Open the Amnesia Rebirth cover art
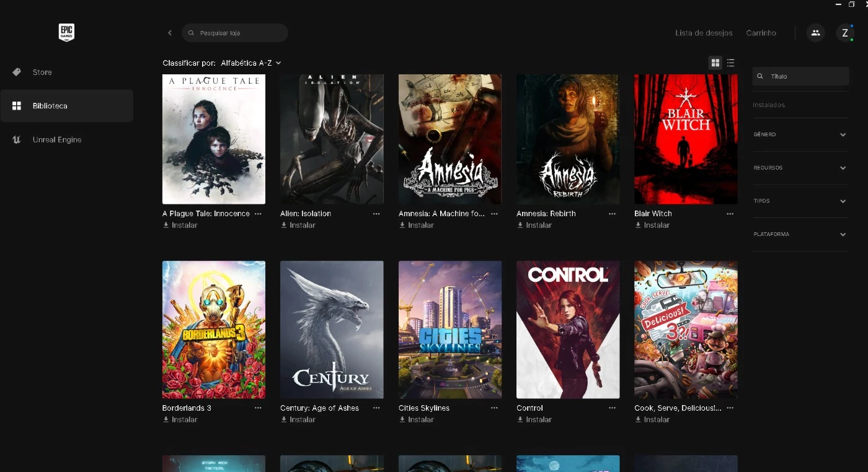Screen dimensions: 868x472 point(568,139)
